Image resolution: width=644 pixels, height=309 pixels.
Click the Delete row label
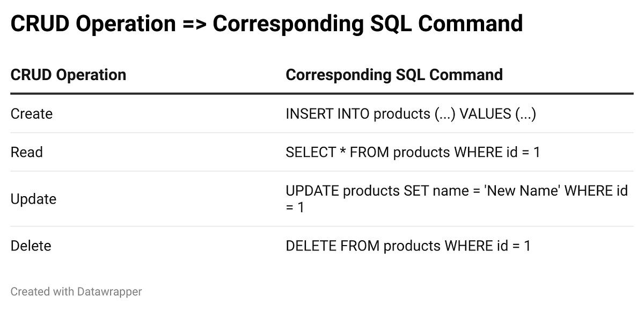tap(31, 246)
